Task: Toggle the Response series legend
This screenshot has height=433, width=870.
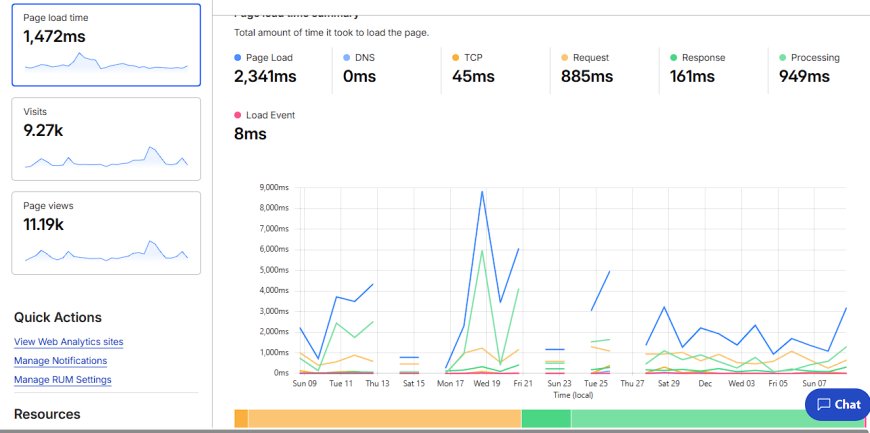Action: pyautogui.click(x=697, y=58)
